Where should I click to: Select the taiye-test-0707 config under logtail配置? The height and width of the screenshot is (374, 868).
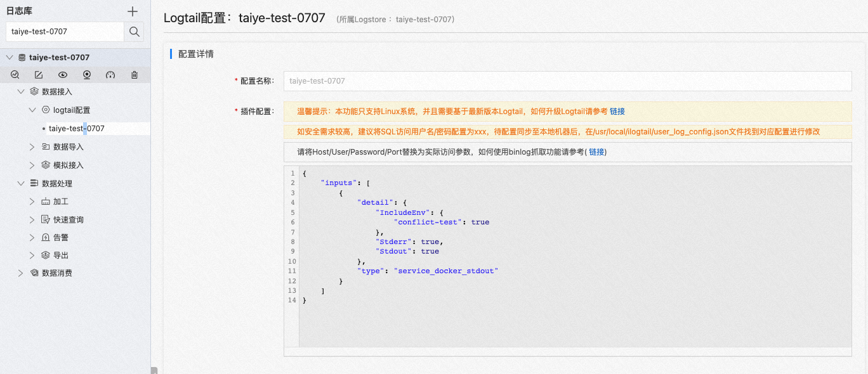click(75, 128)
